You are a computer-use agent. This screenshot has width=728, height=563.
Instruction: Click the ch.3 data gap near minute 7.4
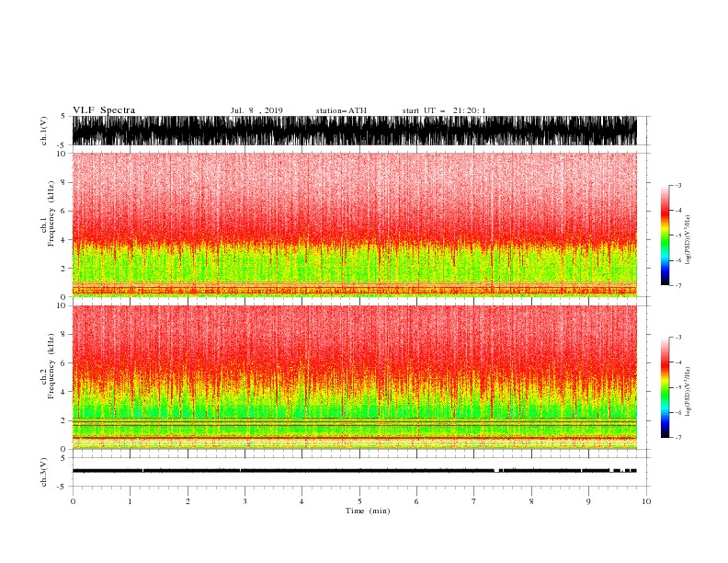496,471
